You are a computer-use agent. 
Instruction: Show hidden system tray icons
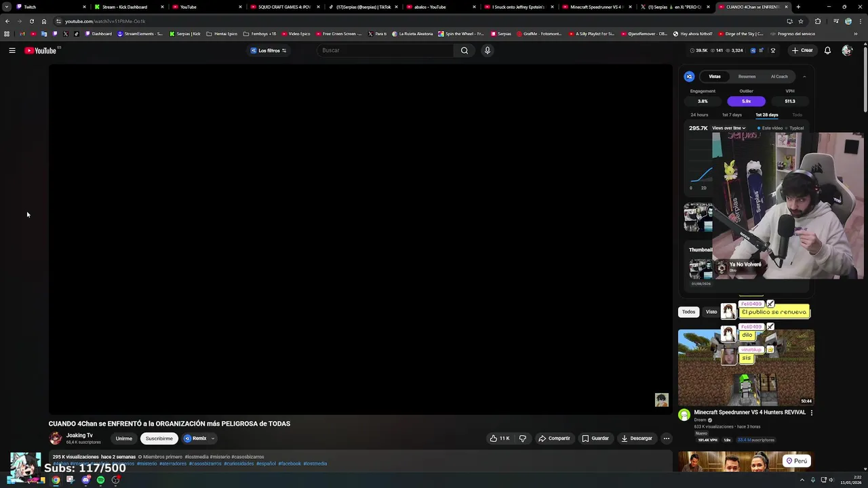point(802,480)
